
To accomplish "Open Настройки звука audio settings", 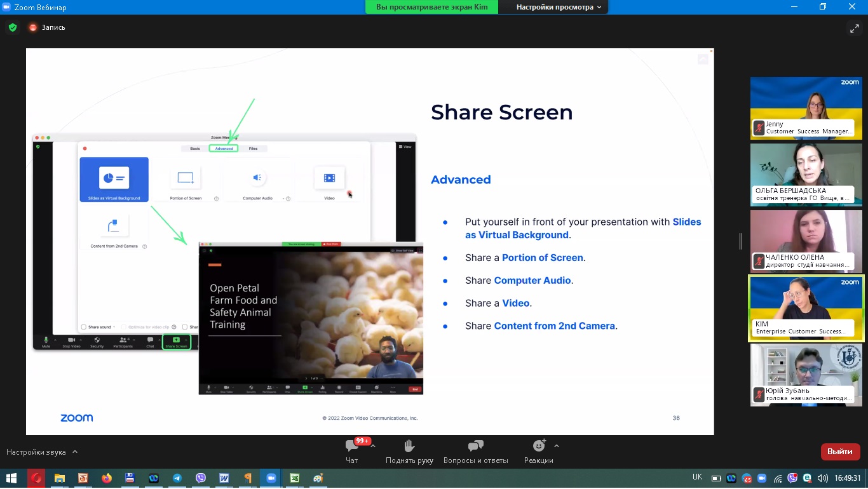I will pos(36,452).
